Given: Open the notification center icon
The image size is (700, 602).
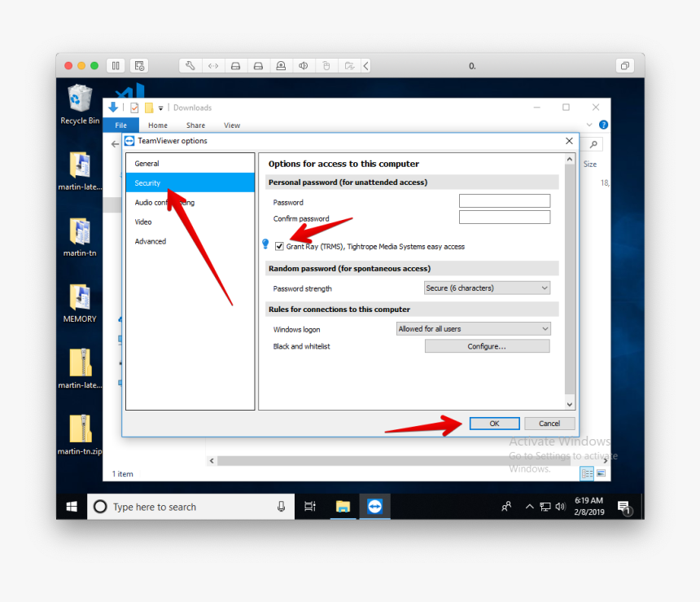Looking at the screenshot, I should 624,508.
